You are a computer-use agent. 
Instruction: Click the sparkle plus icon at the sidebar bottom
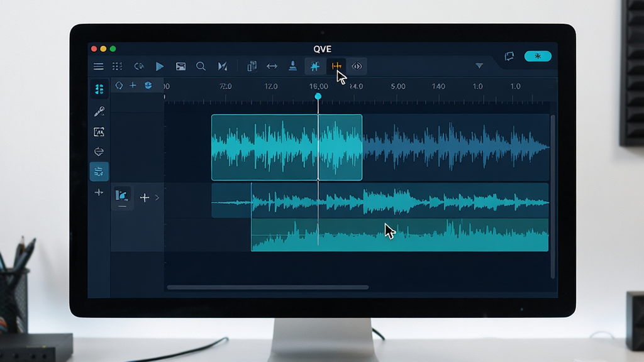pyautogui.click(x=99, y=192)
